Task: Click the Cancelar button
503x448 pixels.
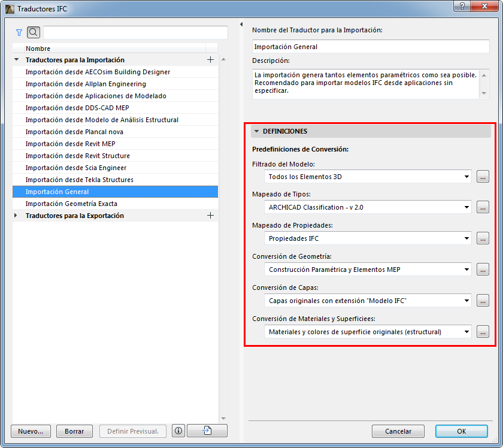Action: [x=398, y=431]
